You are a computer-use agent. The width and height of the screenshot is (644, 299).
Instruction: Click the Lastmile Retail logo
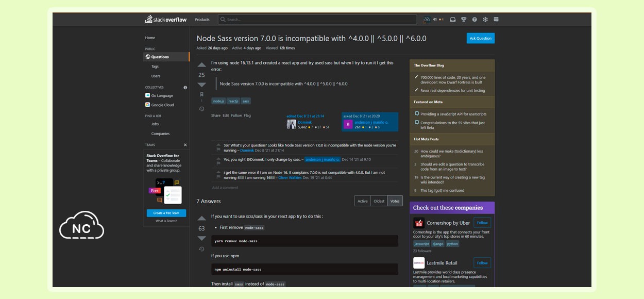pyautogui.click(x=419, y=263)
